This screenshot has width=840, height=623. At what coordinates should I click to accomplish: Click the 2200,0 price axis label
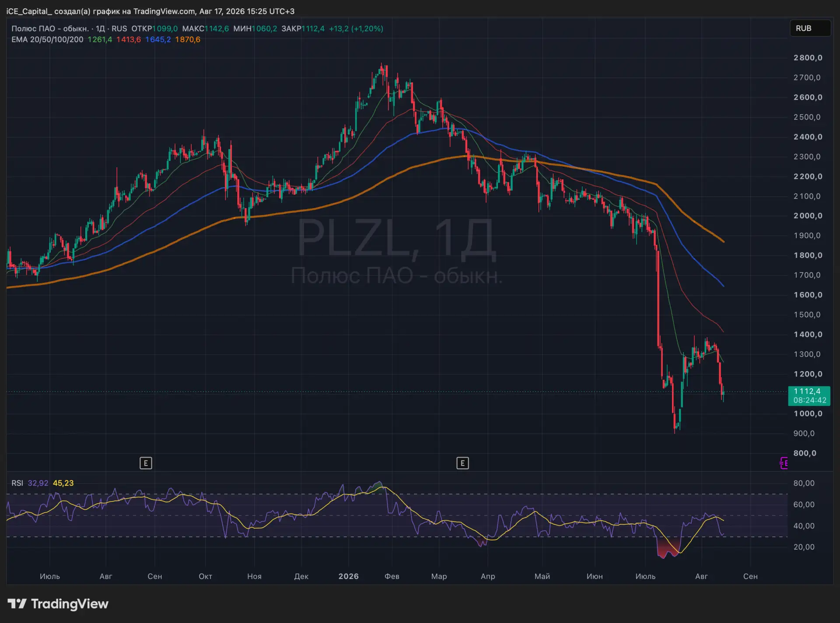[x=808, y=176]
